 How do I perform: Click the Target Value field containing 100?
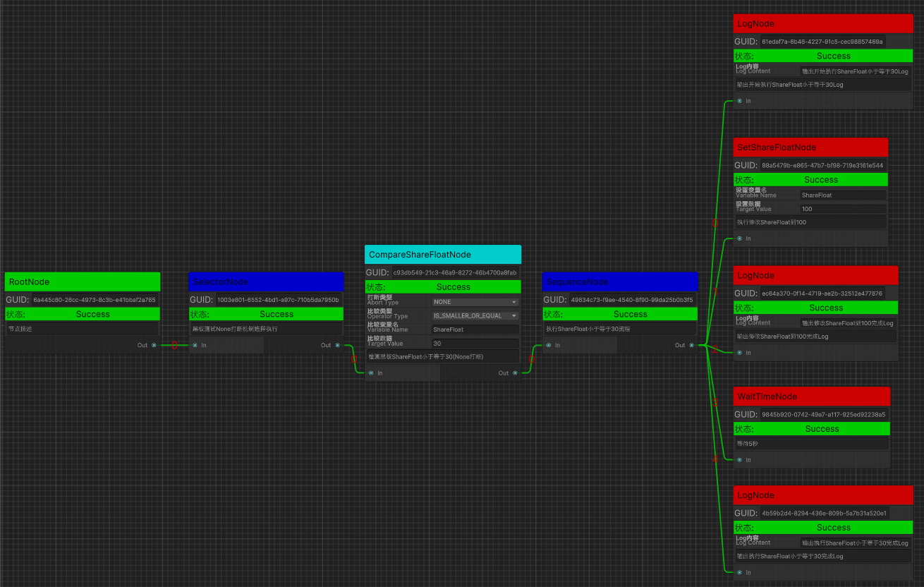pyautogui.click(x=843, y=209)
